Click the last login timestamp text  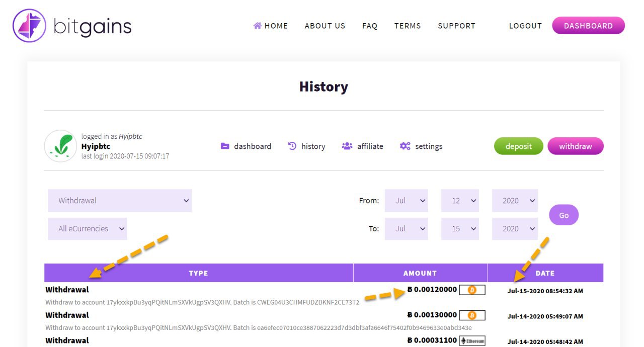(x=125, y=156)
